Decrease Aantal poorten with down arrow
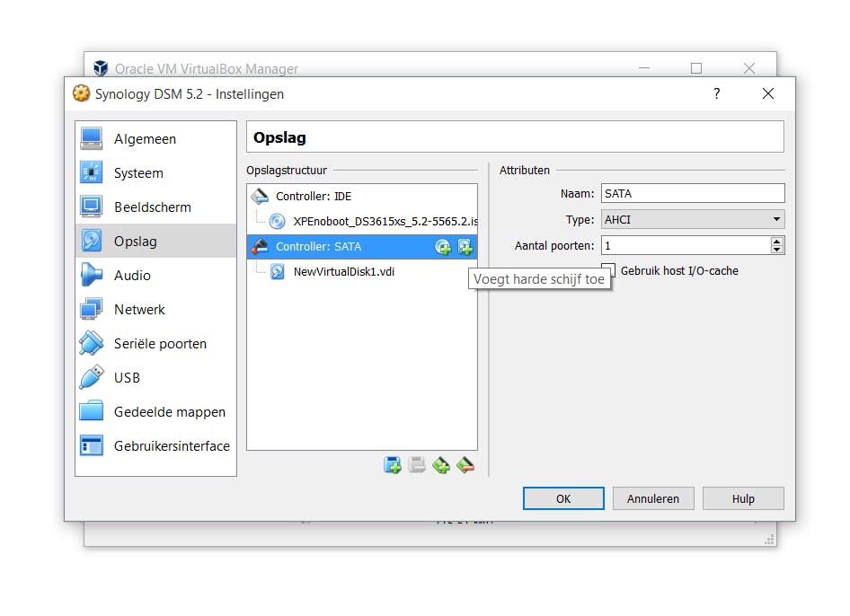Screen dimensions: 850x616 point(777,250)
